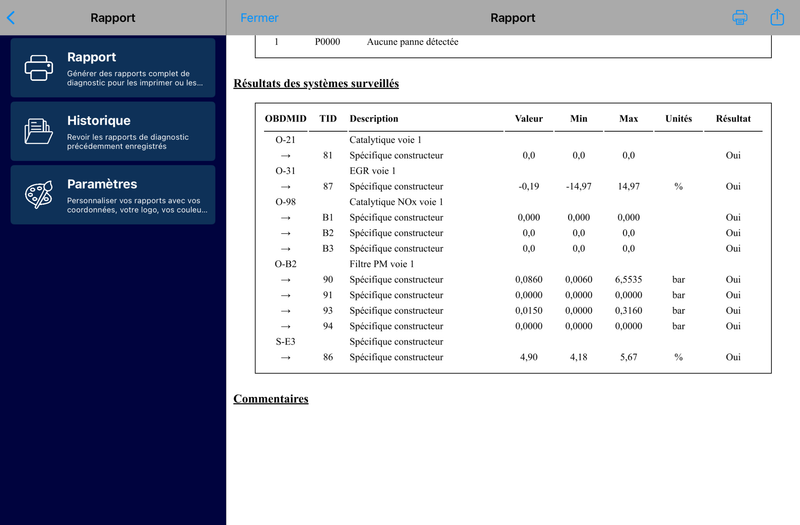Click the Commentaires section heading

coord(270,398)
